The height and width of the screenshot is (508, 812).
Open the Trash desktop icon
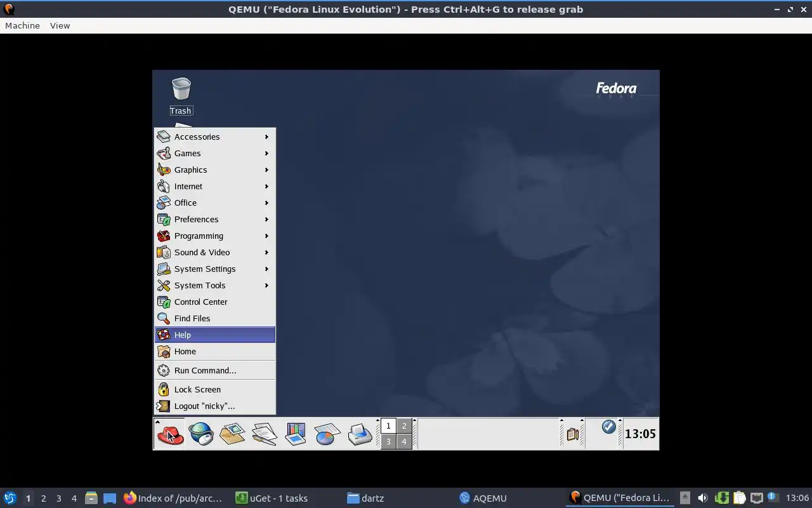coord(181,97)
